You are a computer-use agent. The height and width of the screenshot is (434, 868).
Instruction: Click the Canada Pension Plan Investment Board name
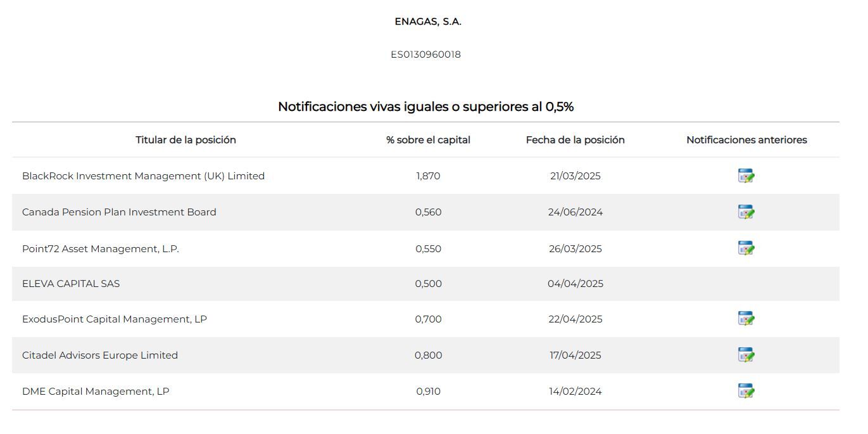119,212
